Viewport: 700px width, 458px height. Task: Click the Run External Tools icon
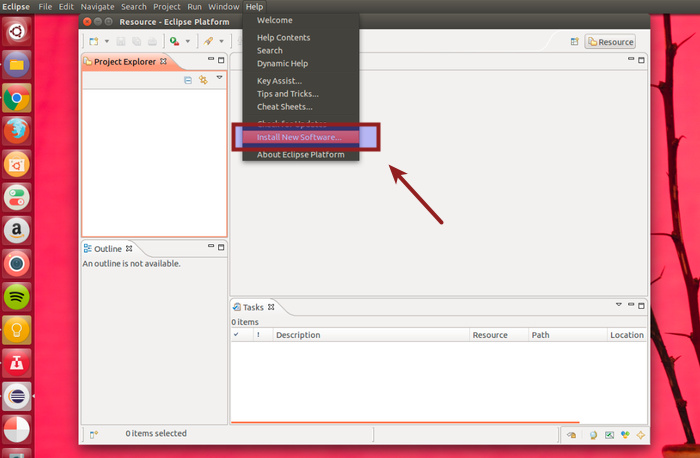174,42
